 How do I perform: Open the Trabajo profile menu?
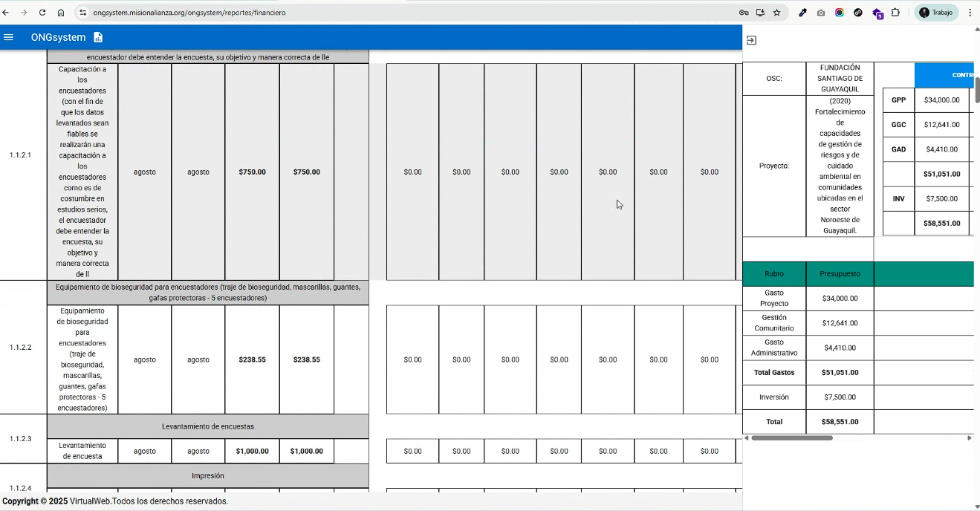click(x=935, y=13)
